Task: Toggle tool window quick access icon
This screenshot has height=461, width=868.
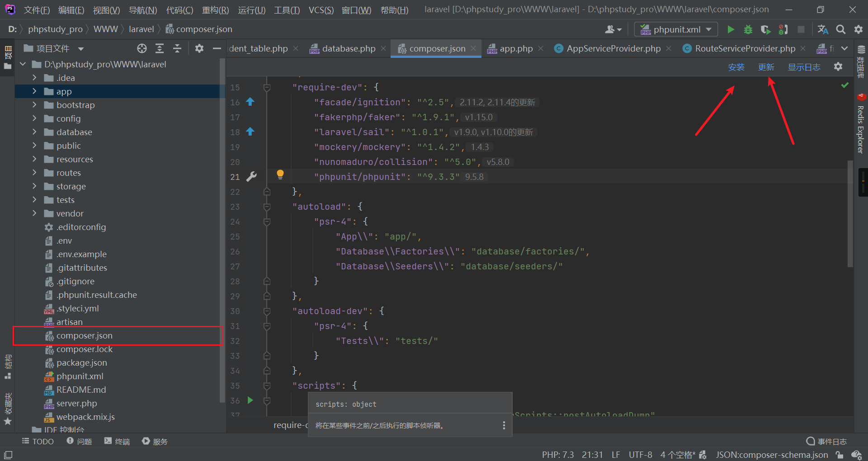Action: [x=8, y=455]
